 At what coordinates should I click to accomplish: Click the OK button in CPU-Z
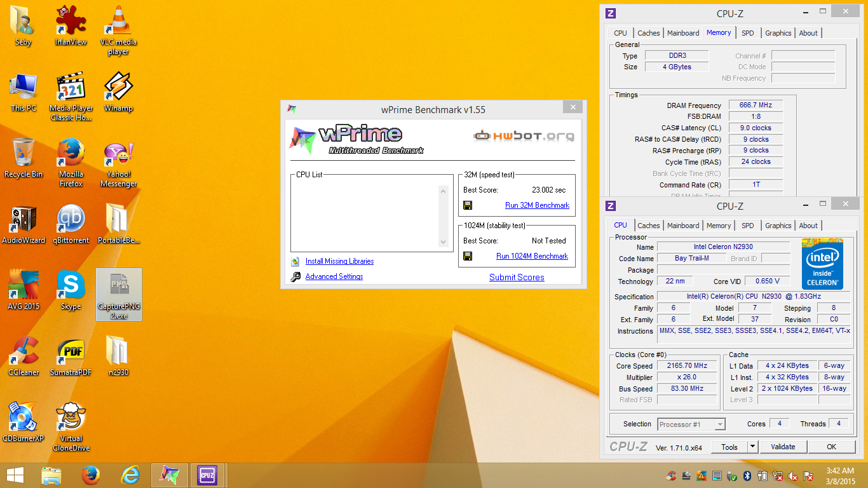(831, 447)
